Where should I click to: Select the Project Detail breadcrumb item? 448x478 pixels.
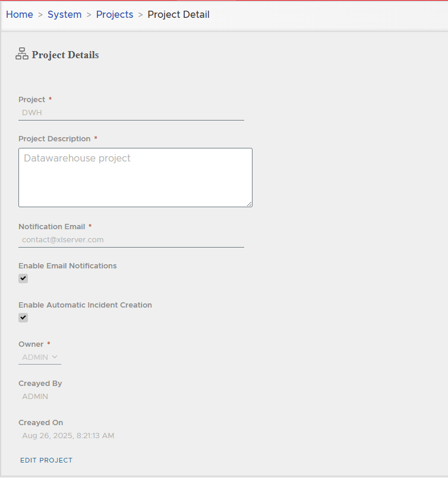tap(178, 14)
